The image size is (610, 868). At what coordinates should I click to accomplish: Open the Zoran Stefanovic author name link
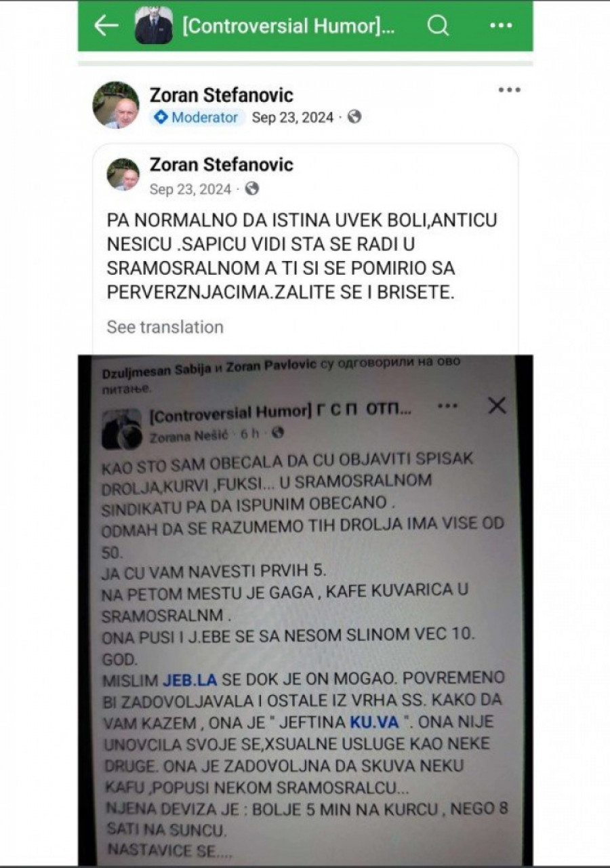pos(221,94)
